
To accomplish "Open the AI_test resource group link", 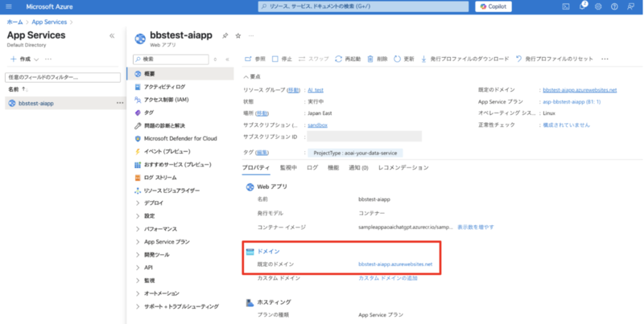I will click(316, 90).
